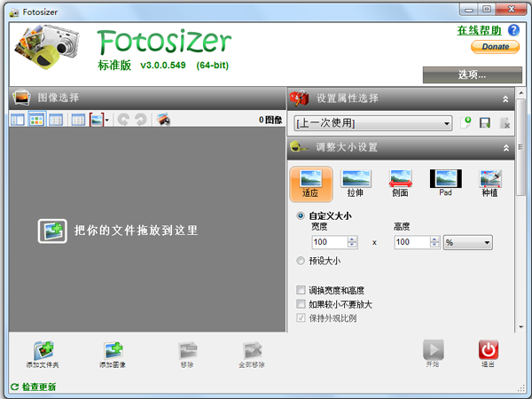
Task: Click the scrollbar down arrow
Action: pyautogui.click(x=520, y=327)
